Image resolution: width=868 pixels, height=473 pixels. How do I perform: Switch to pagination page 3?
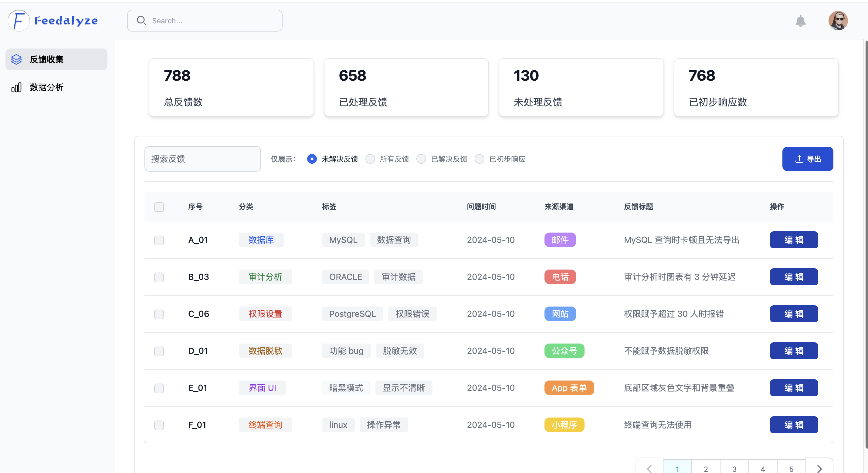click(734, 468)
